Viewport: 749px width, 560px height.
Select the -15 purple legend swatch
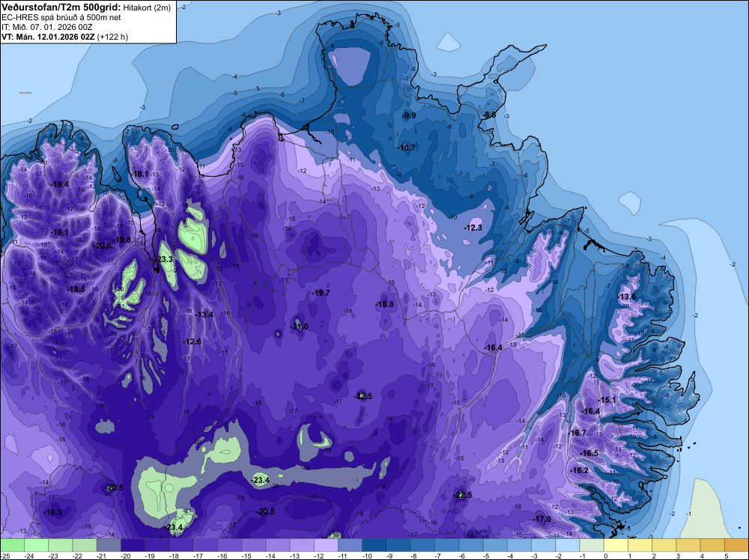click(254, 545)
